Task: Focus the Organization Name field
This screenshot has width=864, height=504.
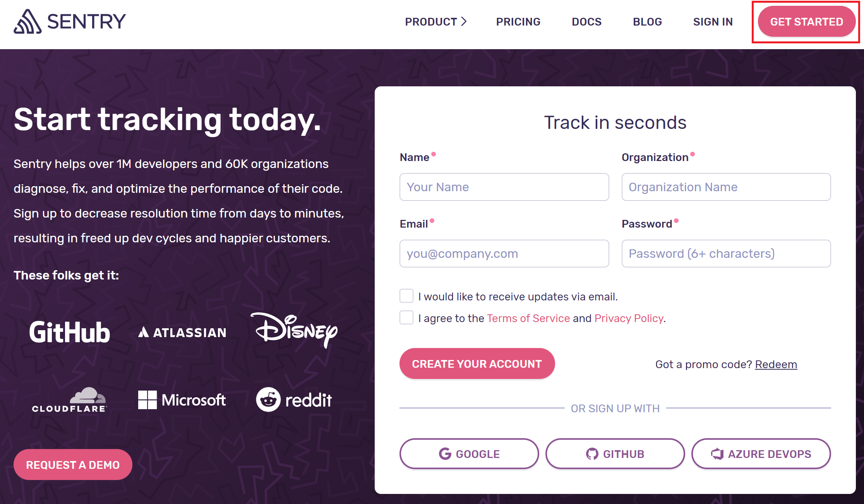Action: click(726, 187)
